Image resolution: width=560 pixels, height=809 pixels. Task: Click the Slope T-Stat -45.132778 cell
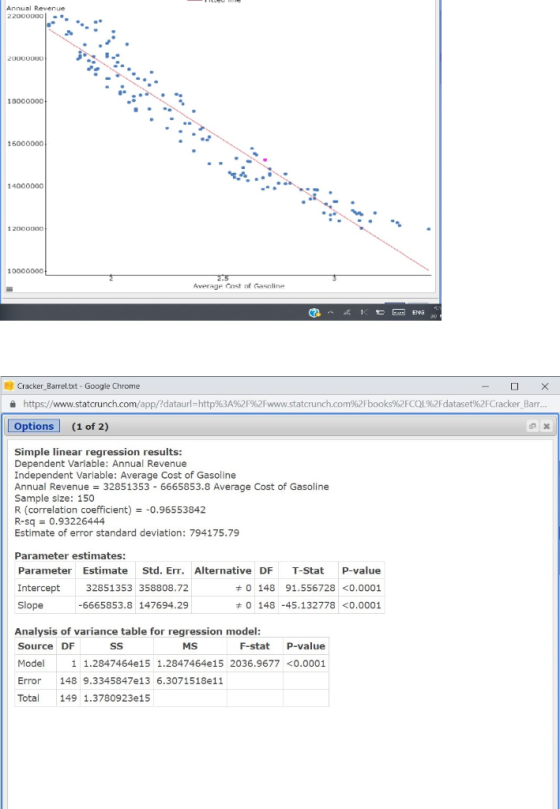click(x=308, y=605)
